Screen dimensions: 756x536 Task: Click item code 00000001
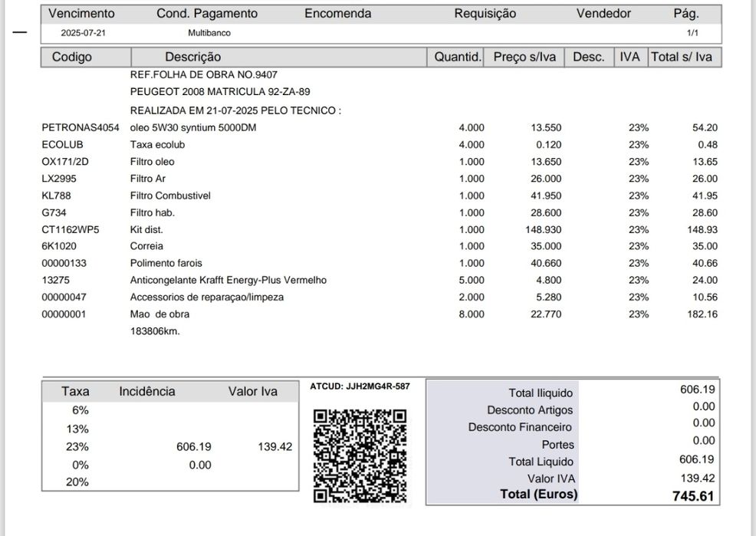click(x=64, y=314)
